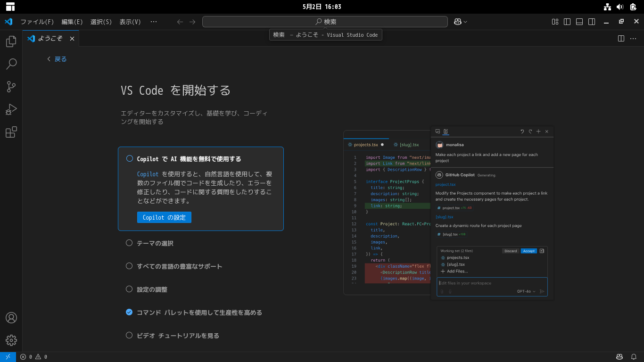Open the Manage gear icon menu

pos(11,340)
